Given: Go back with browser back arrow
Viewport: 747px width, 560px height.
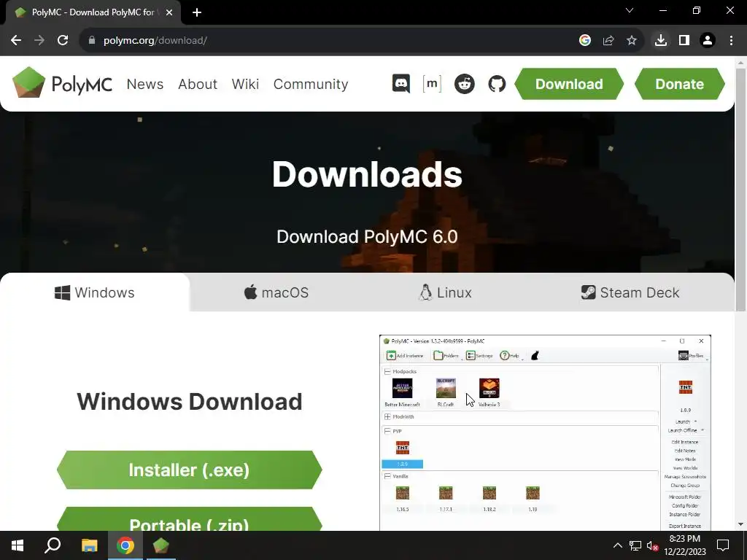Looking at the screenshot, I should 16,41.
